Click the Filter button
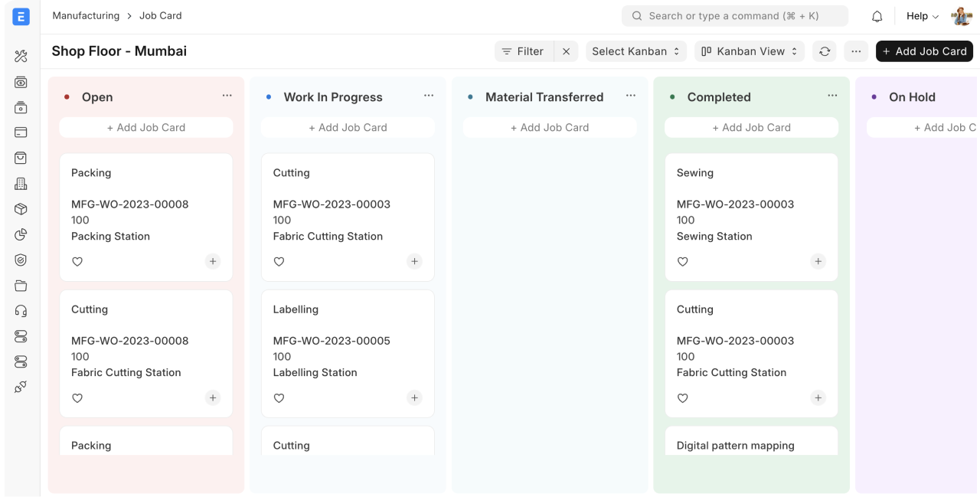 tap(522, 51)
